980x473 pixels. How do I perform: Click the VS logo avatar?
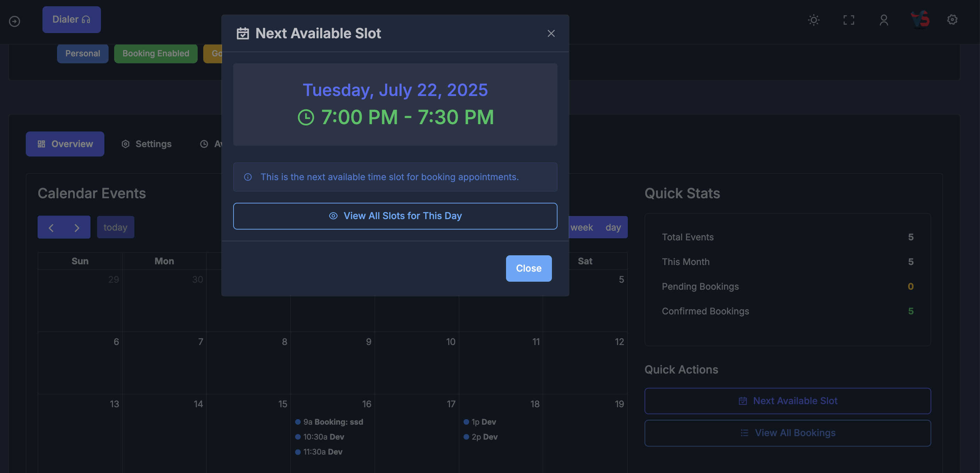[919, 19]
